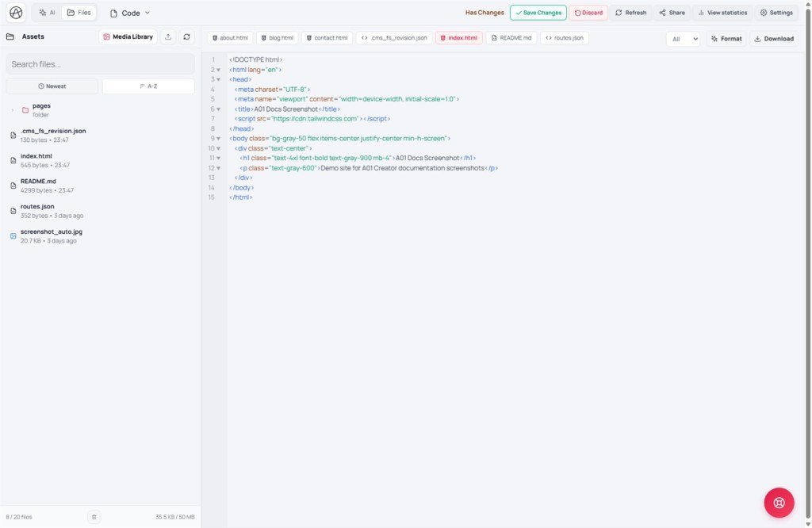Click the 'Has Changes' status text

point(485,13)
